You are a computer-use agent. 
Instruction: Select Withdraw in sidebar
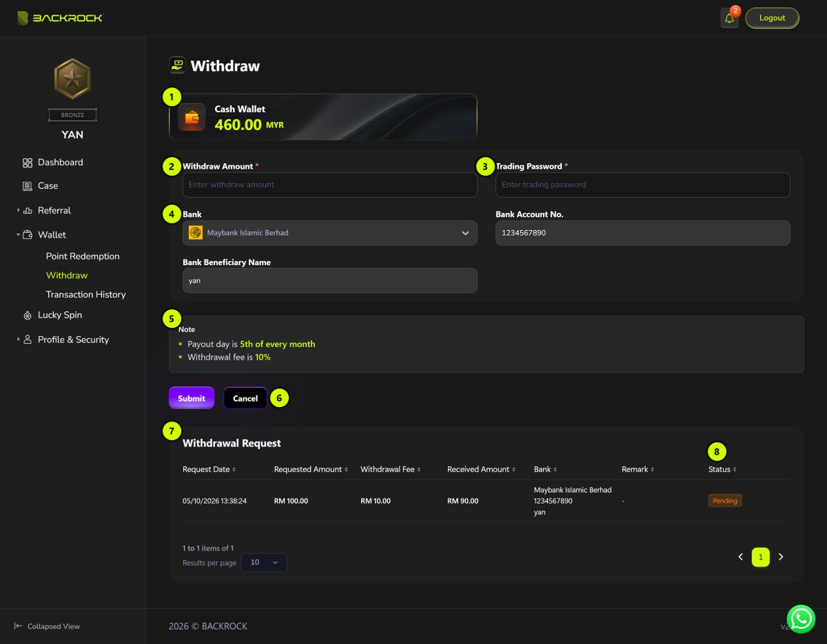(x=67, y=276)
